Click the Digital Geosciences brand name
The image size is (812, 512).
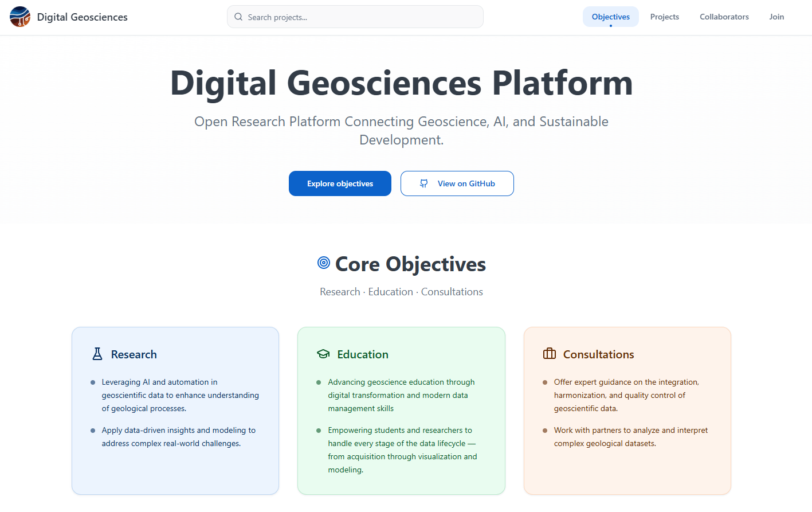tap(82, 17)
